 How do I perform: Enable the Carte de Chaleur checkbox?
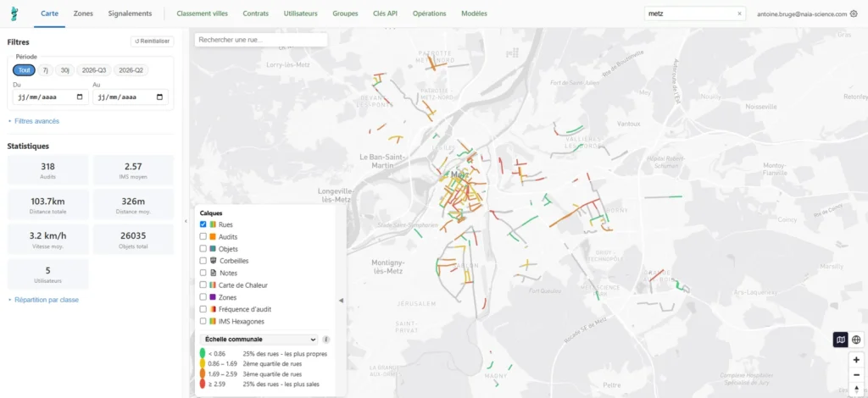point(203,285)
